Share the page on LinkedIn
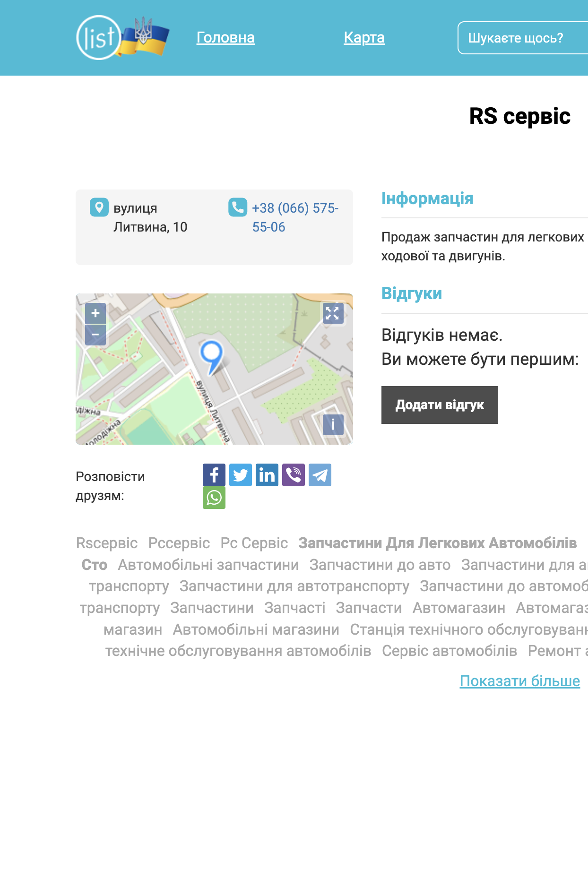 tap(267, 475)
